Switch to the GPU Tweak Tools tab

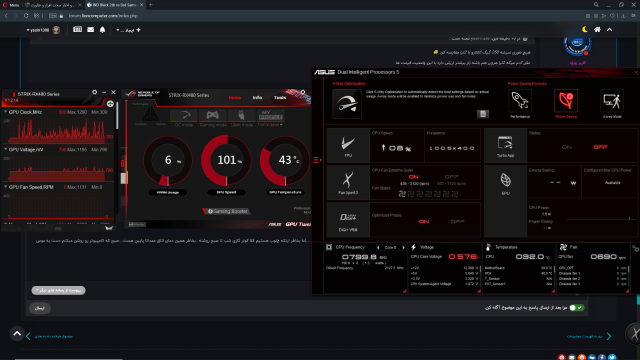point(280,98)
